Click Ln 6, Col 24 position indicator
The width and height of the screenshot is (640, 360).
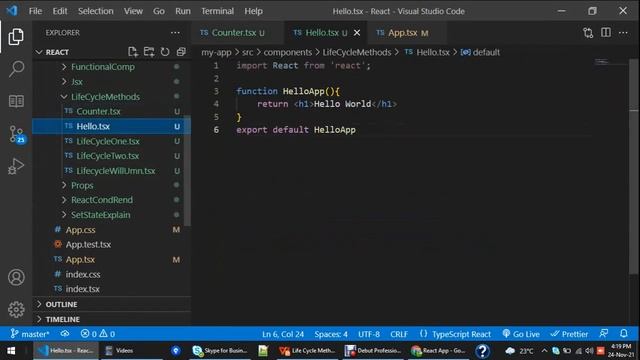click(283, 334)
